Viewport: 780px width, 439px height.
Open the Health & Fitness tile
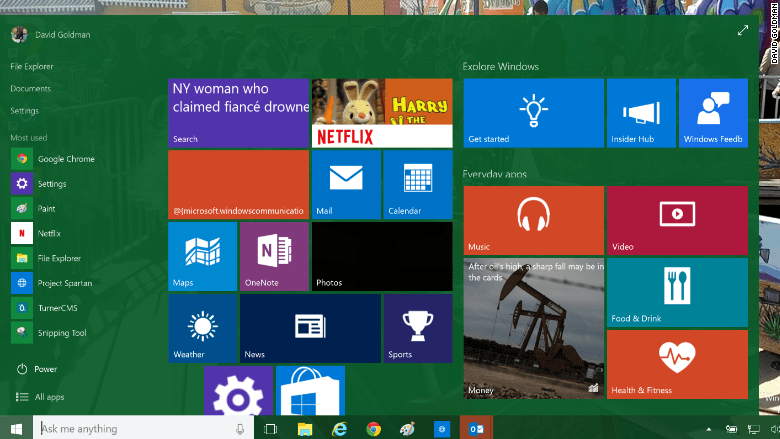point(678,364)
